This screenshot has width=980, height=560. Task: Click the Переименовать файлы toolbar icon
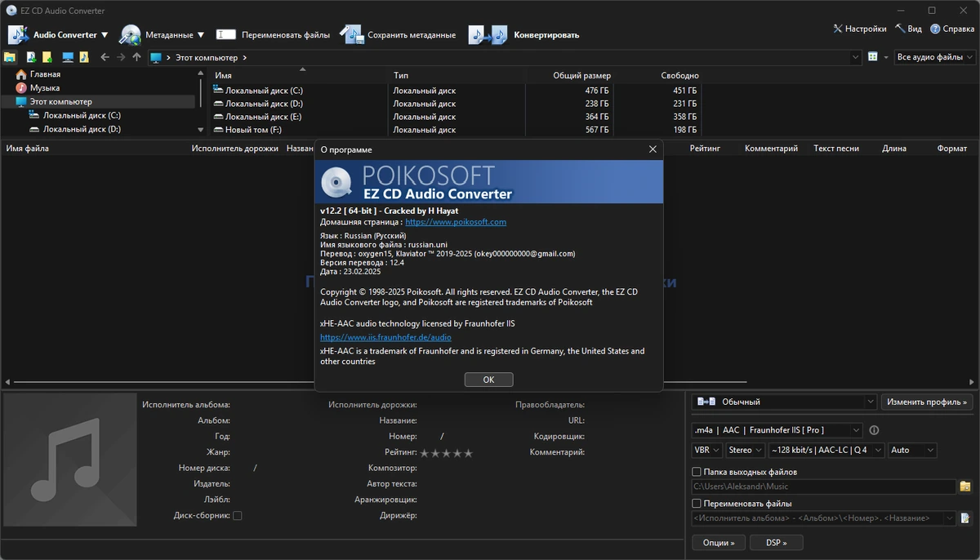226,35
